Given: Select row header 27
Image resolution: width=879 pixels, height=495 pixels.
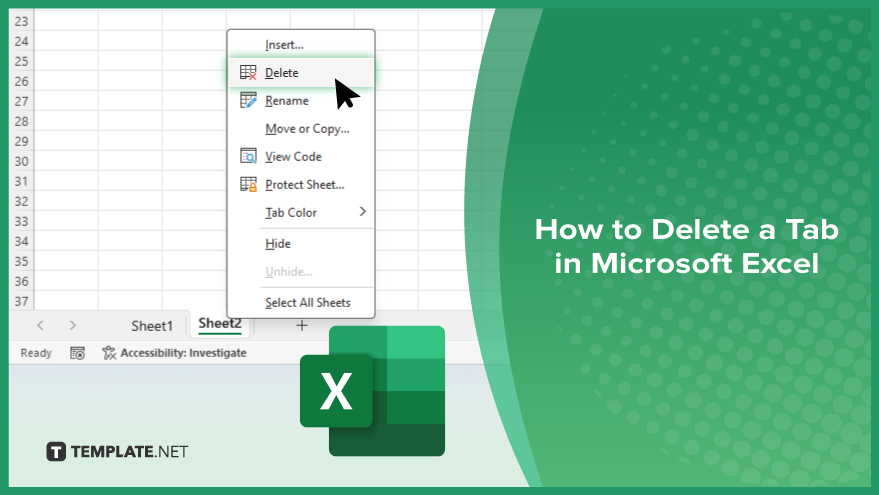Looking at the screenshot, I should pos(21,101).
